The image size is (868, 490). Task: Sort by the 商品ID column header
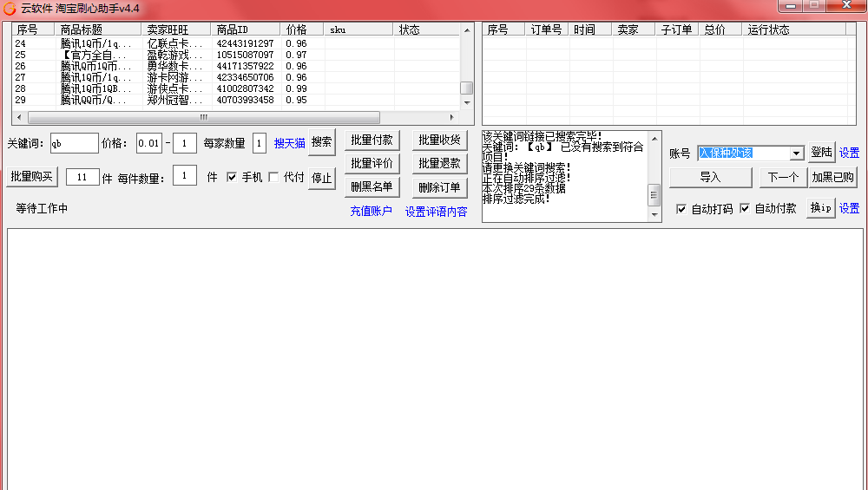click(x=246, y=29)
